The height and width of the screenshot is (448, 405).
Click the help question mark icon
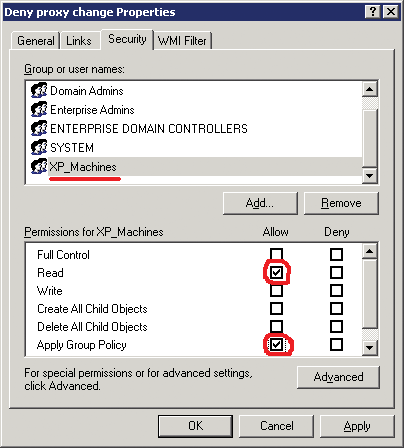pos(373,12)
